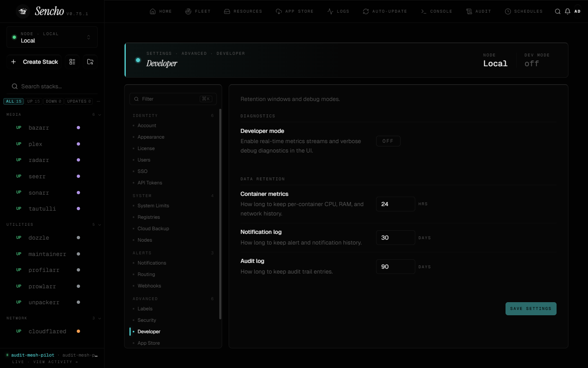Open the Console page
The image size is (588, 368).
click(x=437, y=11)
